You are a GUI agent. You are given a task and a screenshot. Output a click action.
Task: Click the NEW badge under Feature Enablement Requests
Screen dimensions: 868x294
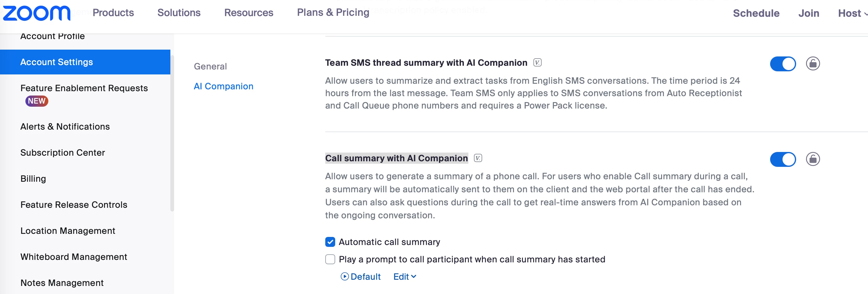[x=37, y=101]
